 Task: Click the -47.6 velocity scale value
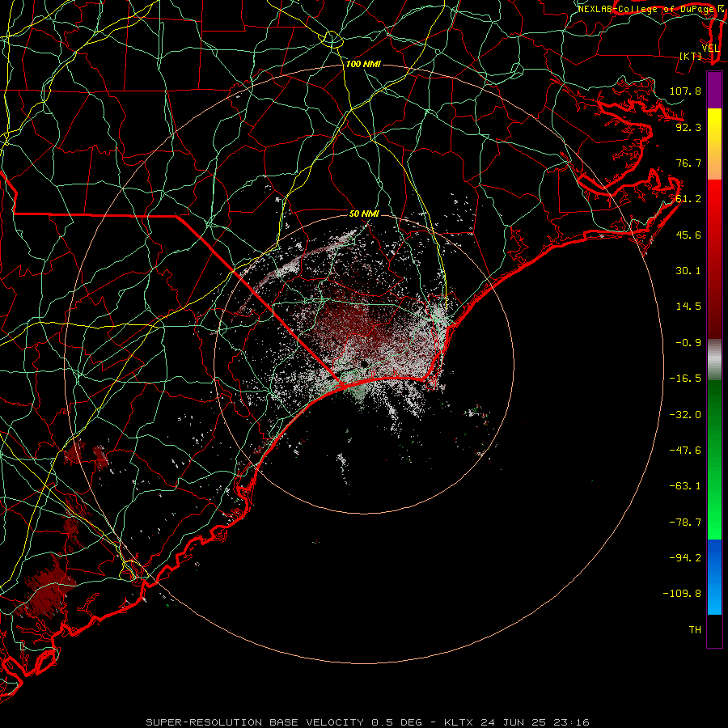(x=685, y=451)
